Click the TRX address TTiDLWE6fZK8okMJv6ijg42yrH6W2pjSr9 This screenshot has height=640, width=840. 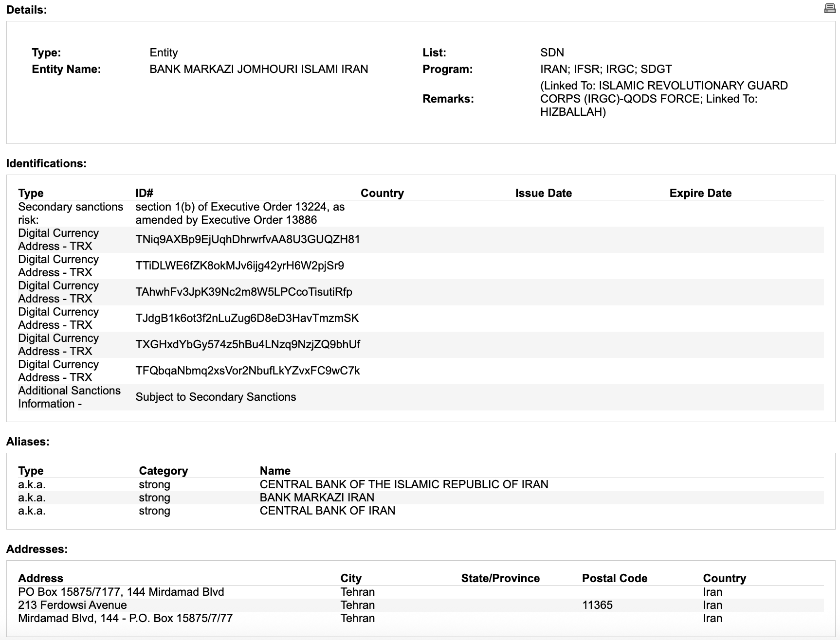tap(239, 266)
